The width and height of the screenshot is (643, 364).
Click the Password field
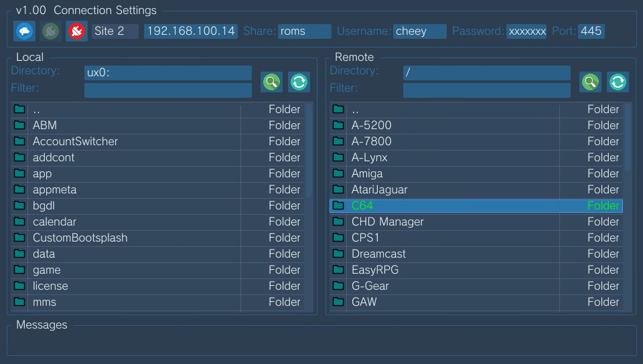click(526, 31)
